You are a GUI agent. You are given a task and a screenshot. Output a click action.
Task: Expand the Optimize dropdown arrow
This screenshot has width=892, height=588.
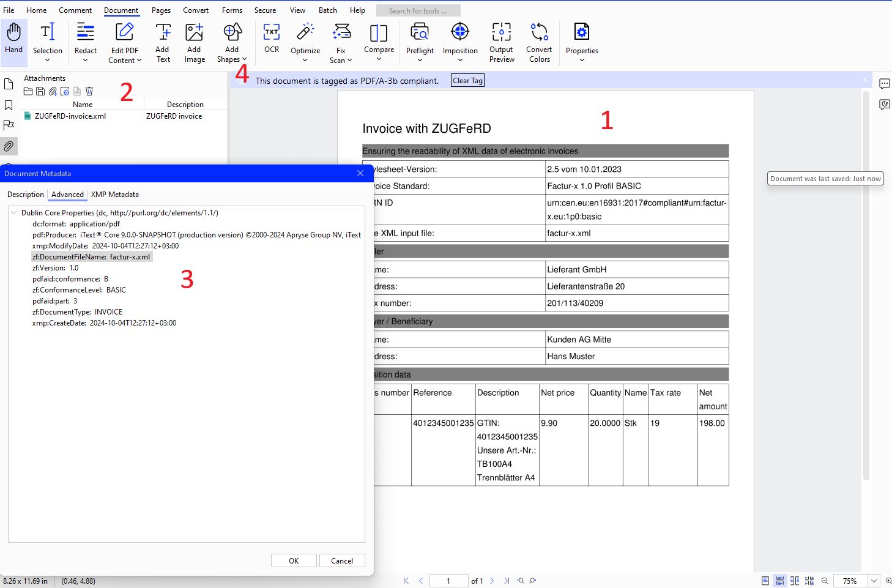(x=305, y=60)
